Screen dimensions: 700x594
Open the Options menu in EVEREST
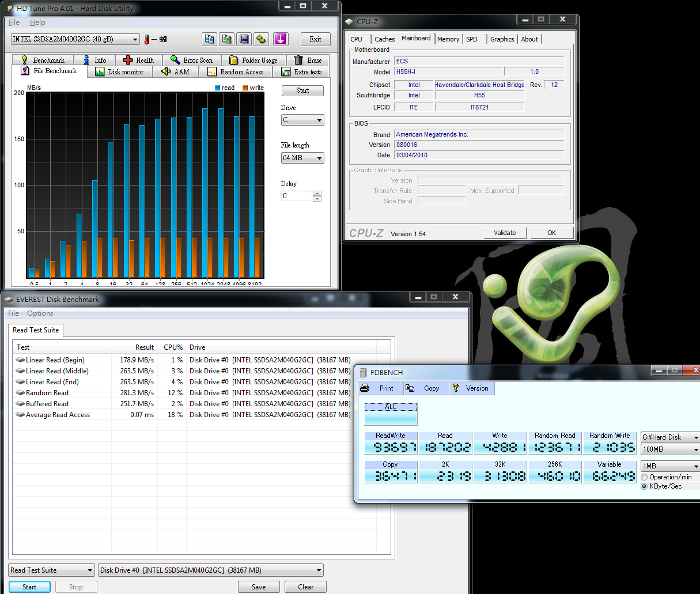click(x=40, y=313)
